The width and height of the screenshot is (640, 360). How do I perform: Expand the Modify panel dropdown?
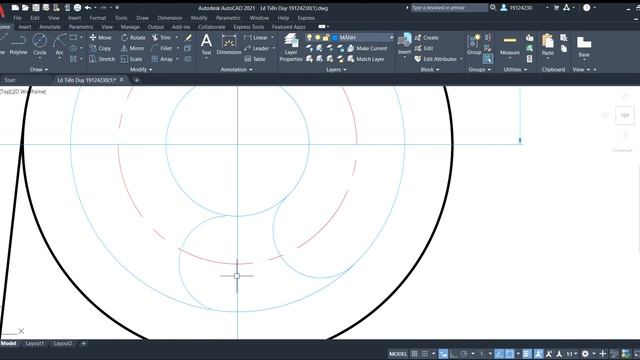[x=141, y=69]
